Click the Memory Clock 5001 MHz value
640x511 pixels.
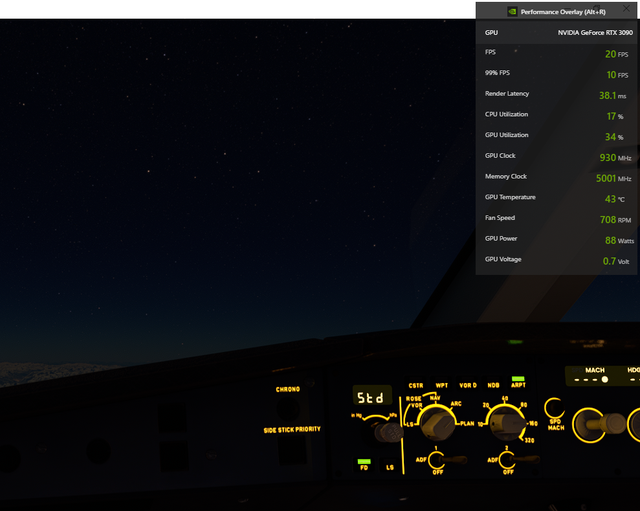[613, 178]
